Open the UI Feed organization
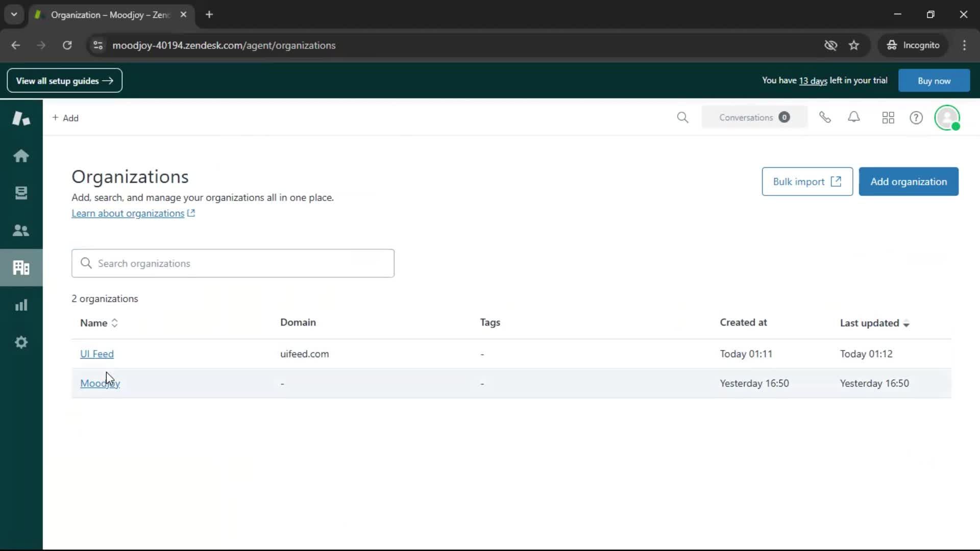This screenshot has width=980, height=551. coord(97,354)
